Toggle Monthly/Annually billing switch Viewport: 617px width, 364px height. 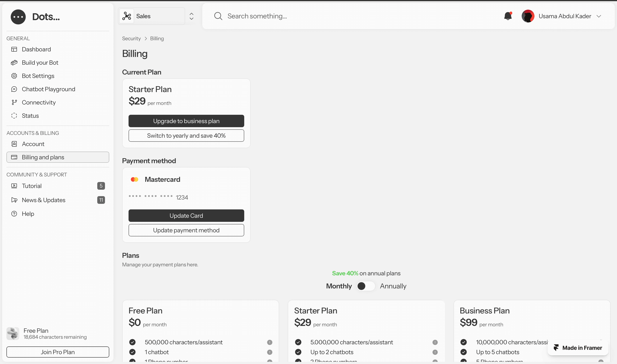pos(365,286)
